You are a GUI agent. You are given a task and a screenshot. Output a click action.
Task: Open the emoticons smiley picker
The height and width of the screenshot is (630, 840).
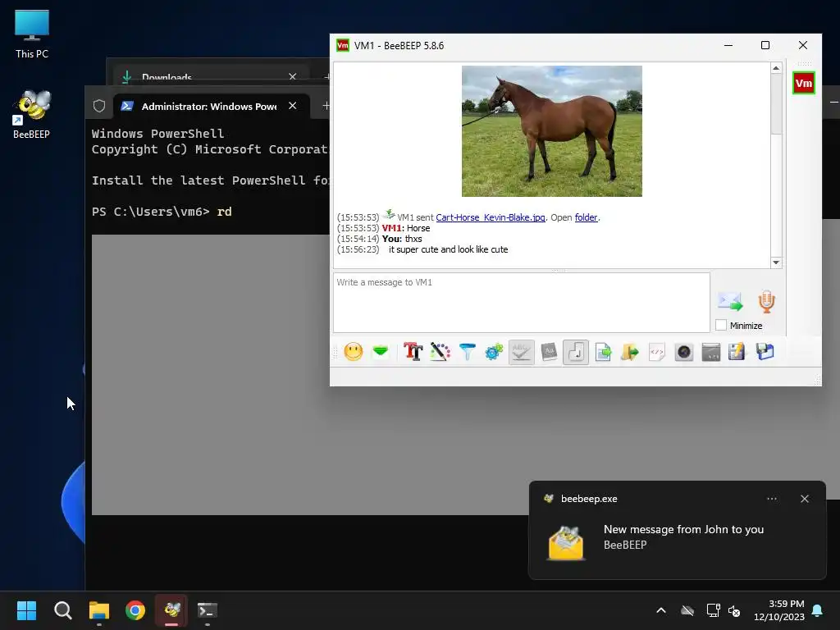(x=353, y=352)
